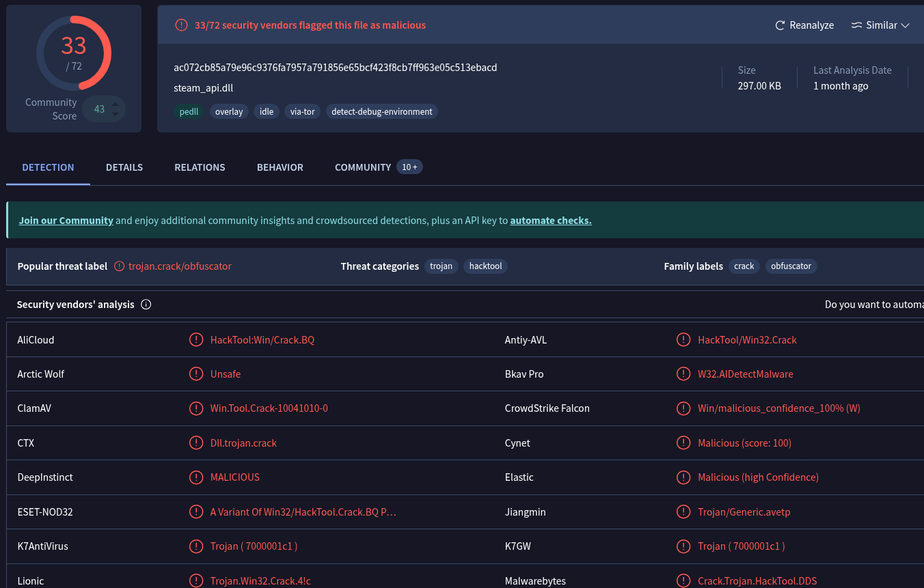
Task: Click the alert icon beside Popular threat label
Action: click(x=120, y=266)
